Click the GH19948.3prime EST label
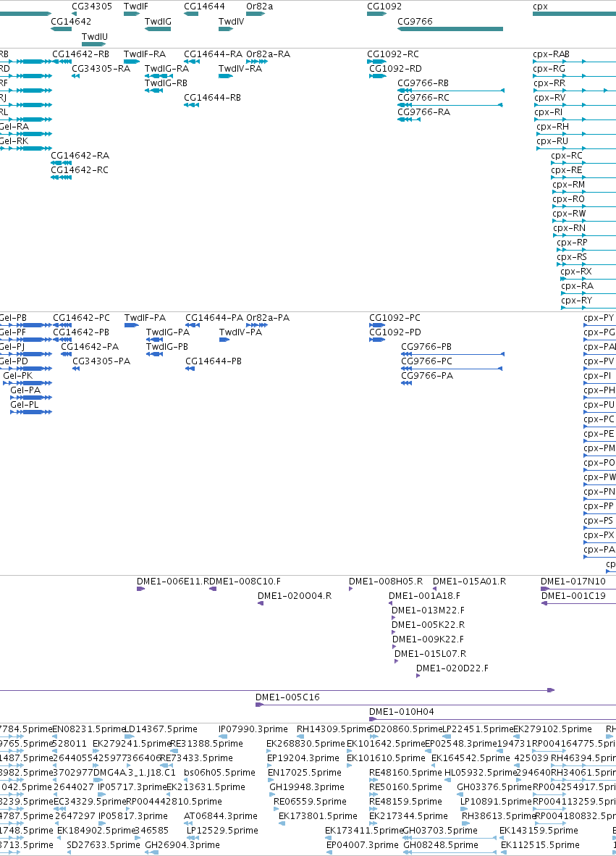The image size is (616, 856). pyautogui.click(x=307, y=787)
